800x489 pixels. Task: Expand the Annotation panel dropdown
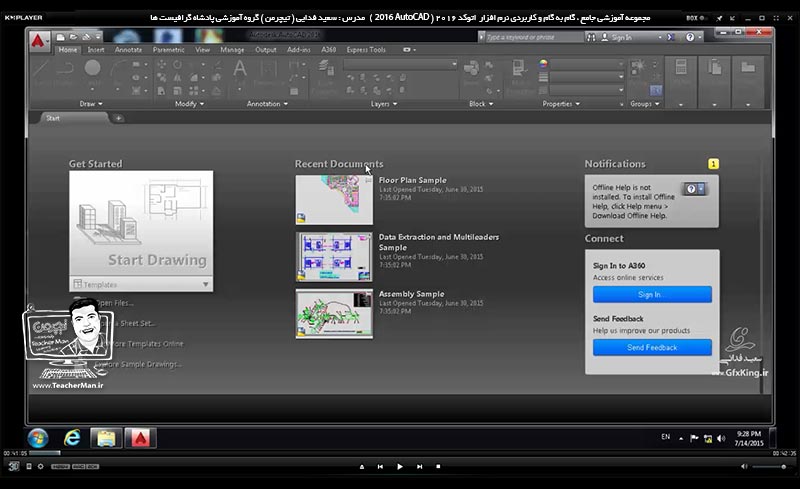click(x=267, y=104)
